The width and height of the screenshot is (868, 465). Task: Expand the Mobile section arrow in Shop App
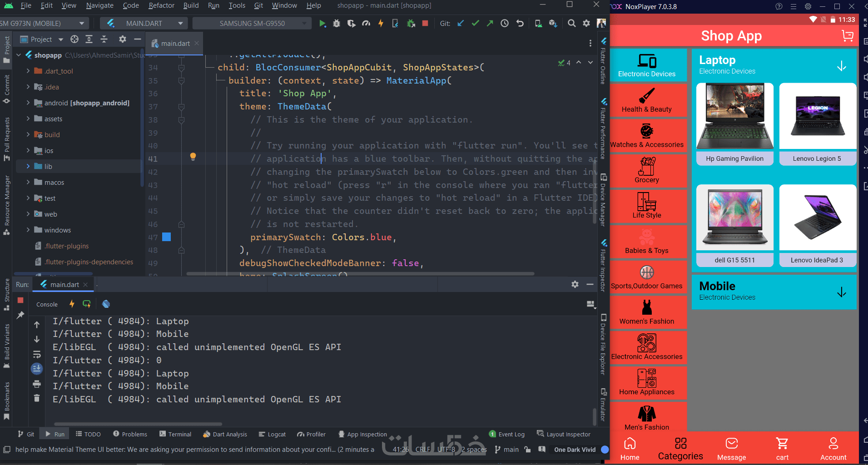click(x=841, y=292)
